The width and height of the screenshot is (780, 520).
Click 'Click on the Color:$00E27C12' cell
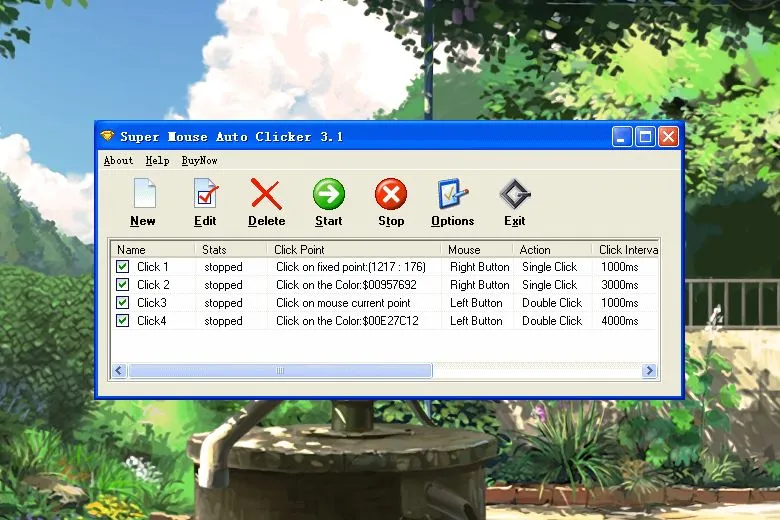[347, 320]
